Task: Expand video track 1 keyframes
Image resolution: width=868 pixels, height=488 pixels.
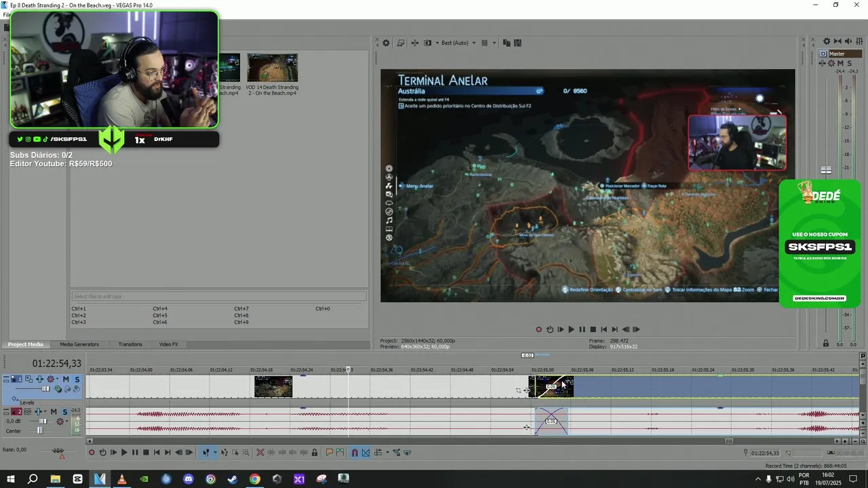Action: 15,398
